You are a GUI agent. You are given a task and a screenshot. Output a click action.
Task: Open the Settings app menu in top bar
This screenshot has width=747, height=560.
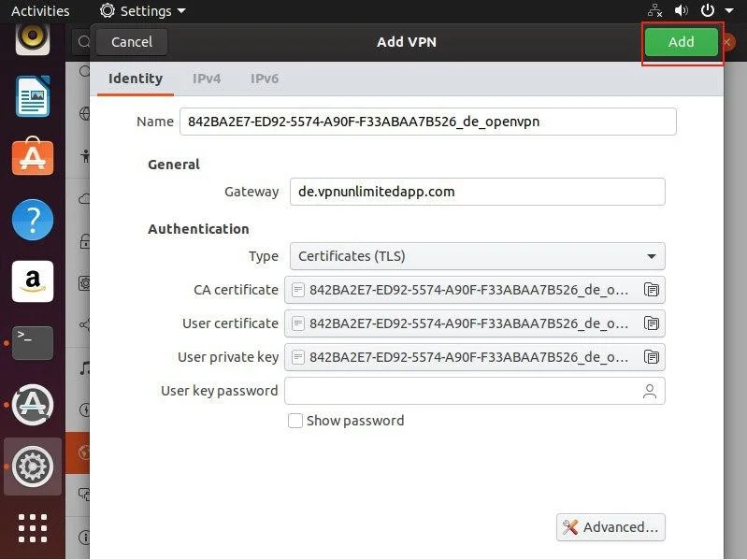(x=143, y=11)
